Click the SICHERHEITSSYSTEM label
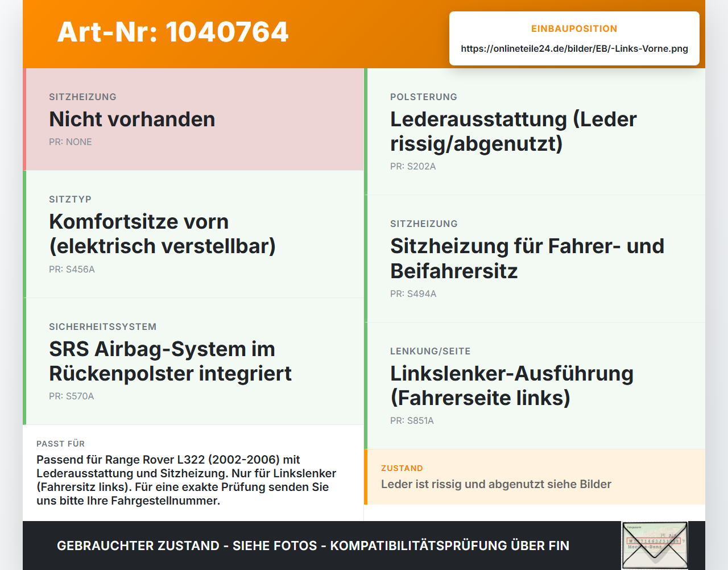 pos(102,327)
